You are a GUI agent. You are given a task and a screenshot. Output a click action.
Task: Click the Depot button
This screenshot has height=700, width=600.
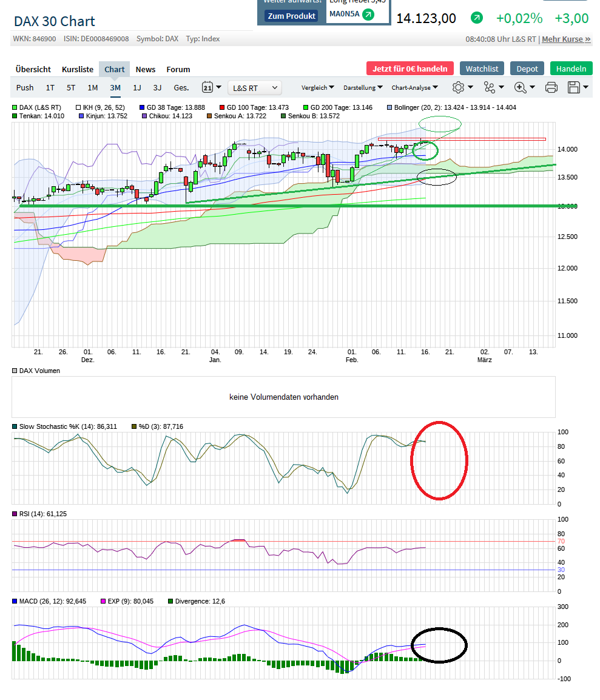[x=527, y=69]
